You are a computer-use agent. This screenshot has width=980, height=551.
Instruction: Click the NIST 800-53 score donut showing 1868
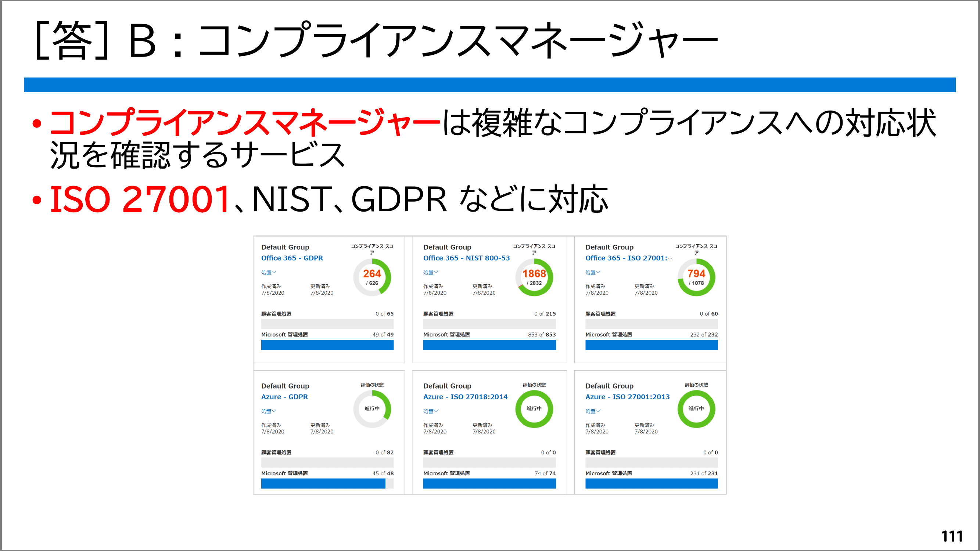point(534,277)
